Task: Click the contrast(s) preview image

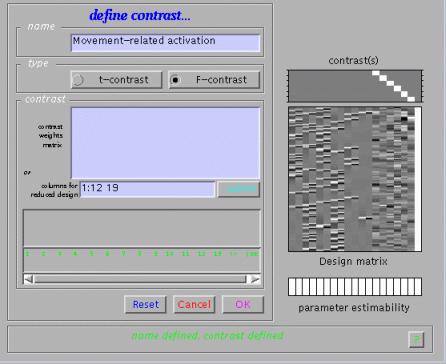Action: (355, 86)
